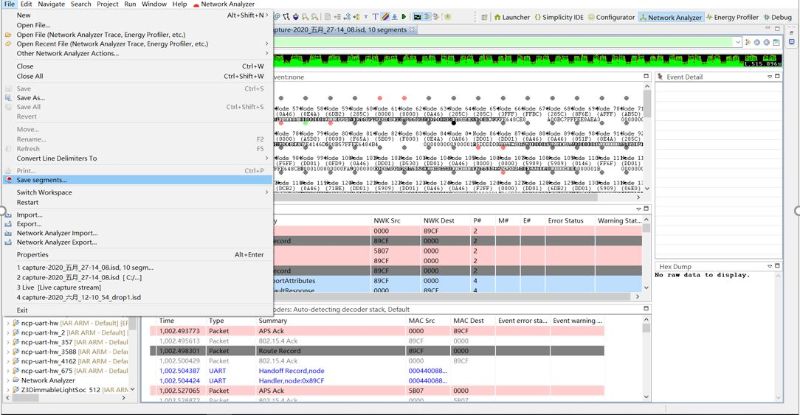Screen dimensions: 800x415
Task: Maximize the events decoder panel
Action: (646, 309)
